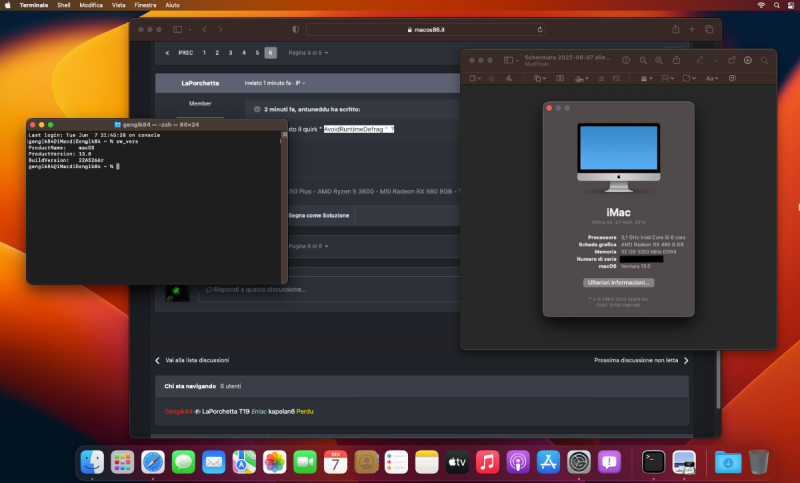800x483 pixels.
Task: Go to forum page 3
Action: (230, 53)
